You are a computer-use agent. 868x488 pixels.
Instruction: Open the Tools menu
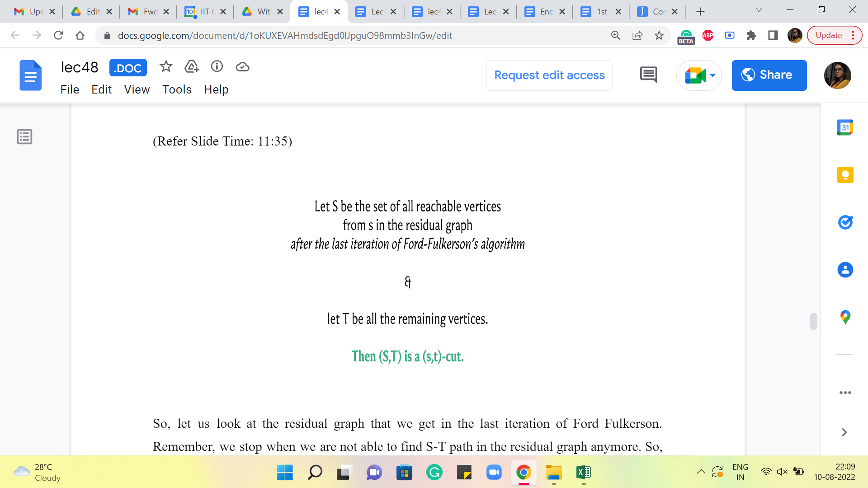coord(177,89)
